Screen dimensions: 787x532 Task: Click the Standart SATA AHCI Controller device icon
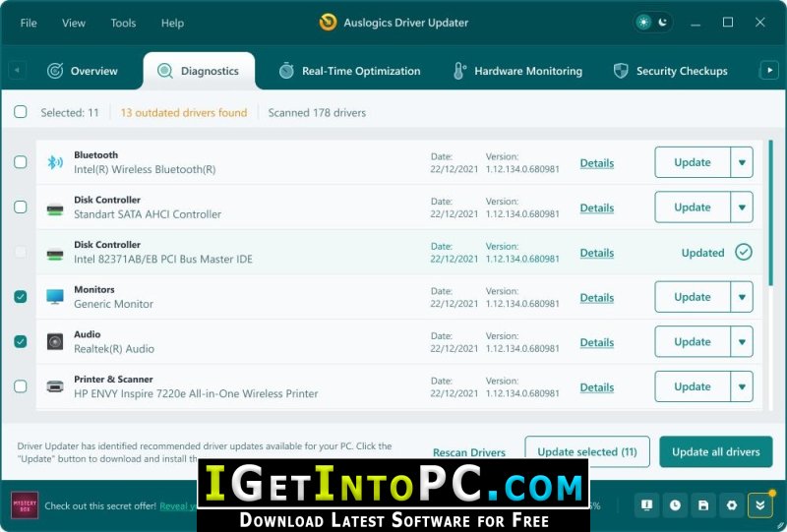(x=55, y=208)
